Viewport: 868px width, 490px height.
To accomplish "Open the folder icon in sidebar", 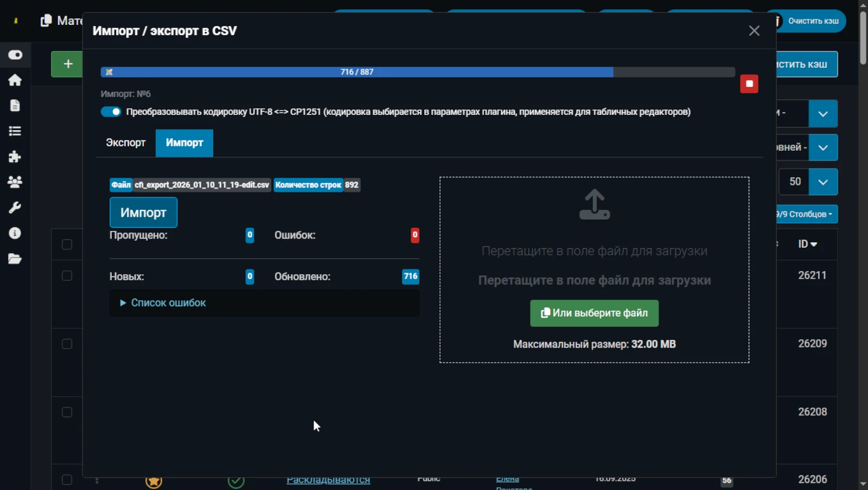I will pos(15,259).
